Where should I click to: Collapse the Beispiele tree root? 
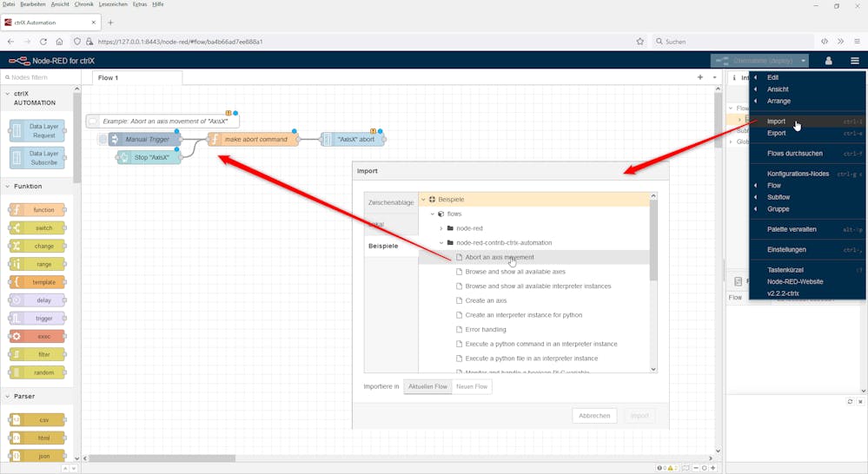(x=423, y=200)
